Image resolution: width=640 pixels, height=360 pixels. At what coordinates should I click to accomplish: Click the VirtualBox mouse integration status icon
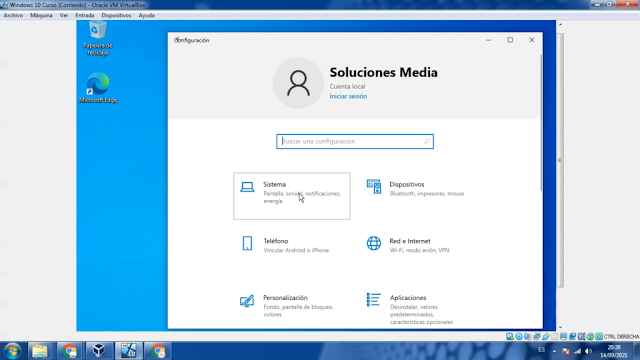(590, 337)
